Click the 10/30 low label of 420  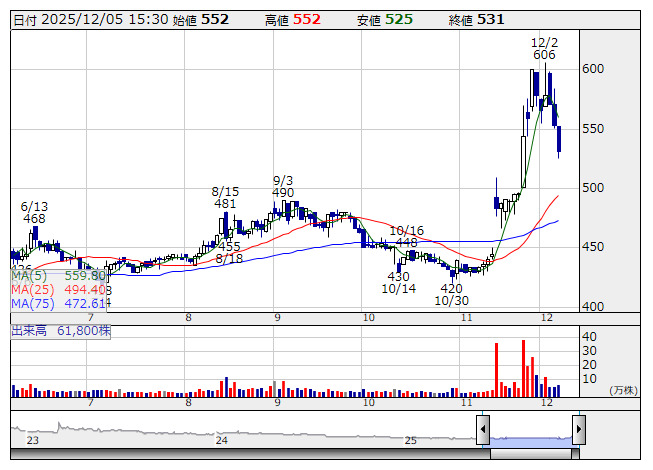(451, 287)
